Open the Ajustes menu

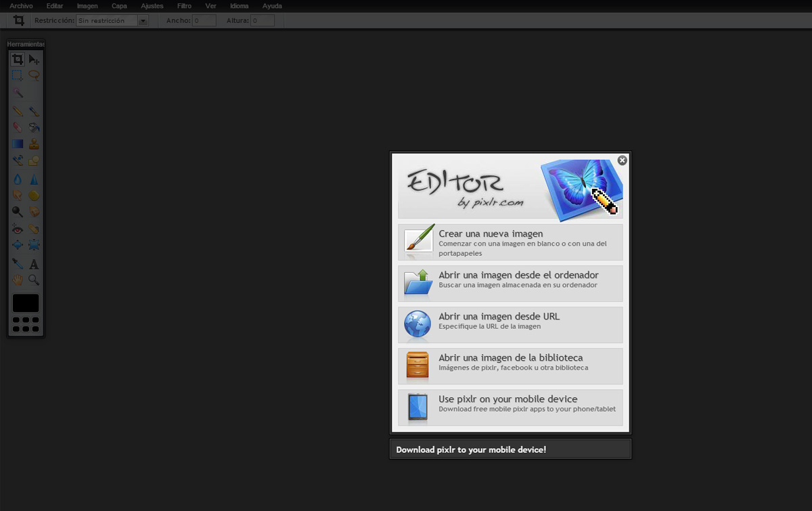point(152,6)
